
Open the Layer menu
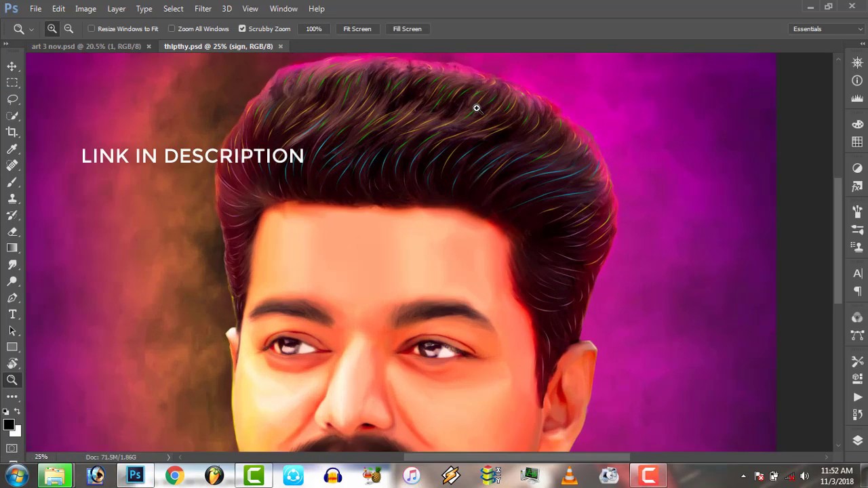(116, 9)
